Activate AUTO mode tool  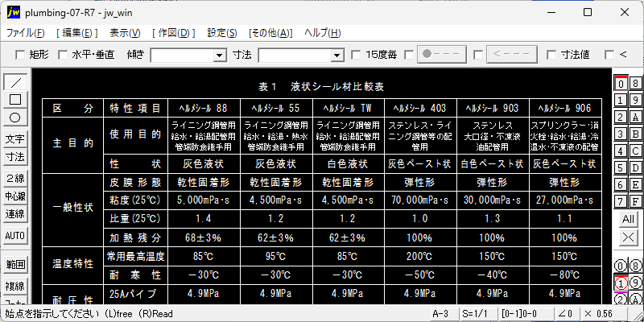pos(15,236)
